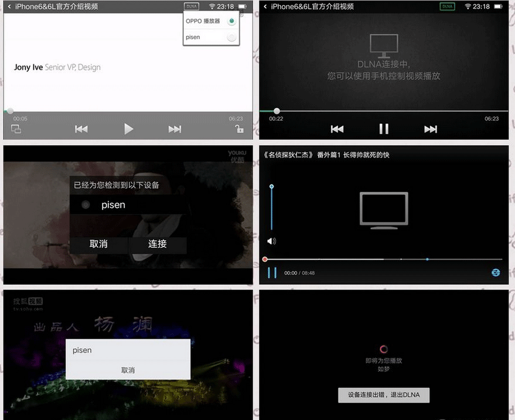This screenshot has width=515, height=420.
Task: Click red progress knob at 00:00 in 狄仁杰 player
Action: (x=265, y=259)
